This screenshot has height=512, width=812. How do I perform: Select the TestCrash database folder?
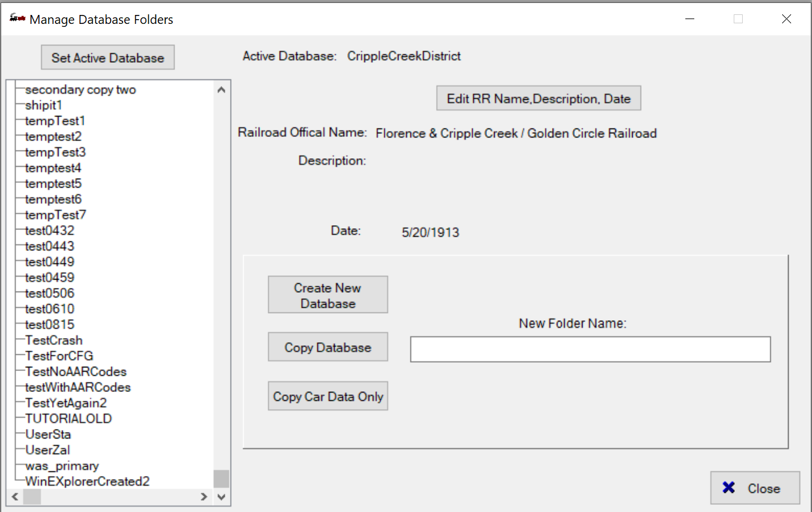click(x=54, y=340)
